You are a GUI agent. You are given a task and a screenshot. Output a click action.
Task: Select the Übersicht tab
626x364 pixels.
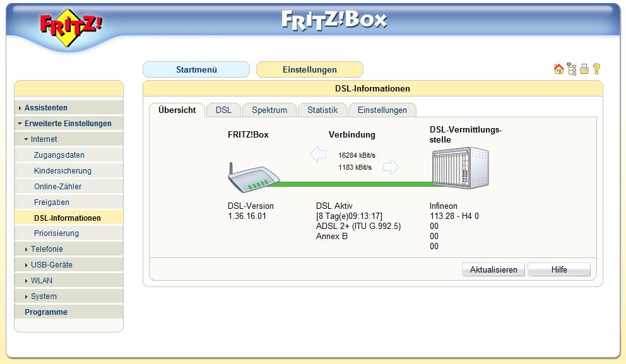click(x=177, y=110)
